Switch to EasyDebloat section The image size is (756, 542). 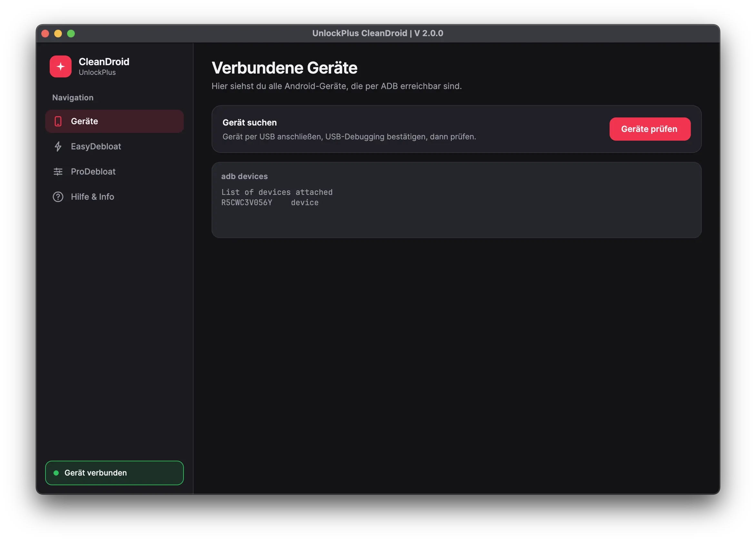tap(114, 146)
